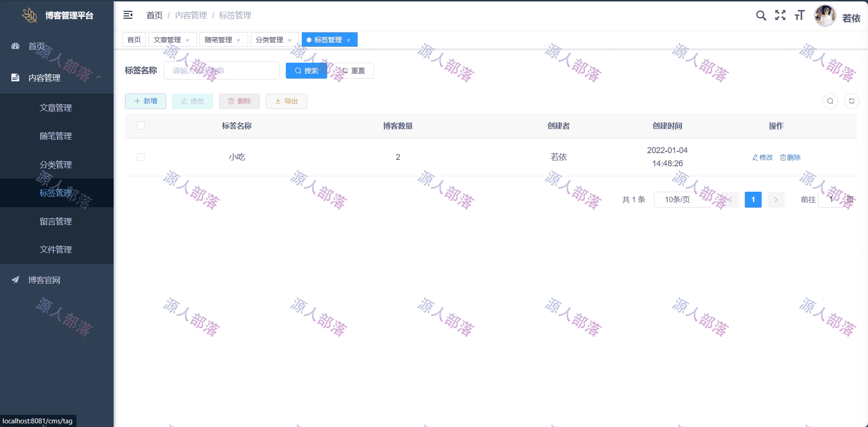Click the 创建时间 column header
Screen dimensions: 868x427
tap(667, 126)
